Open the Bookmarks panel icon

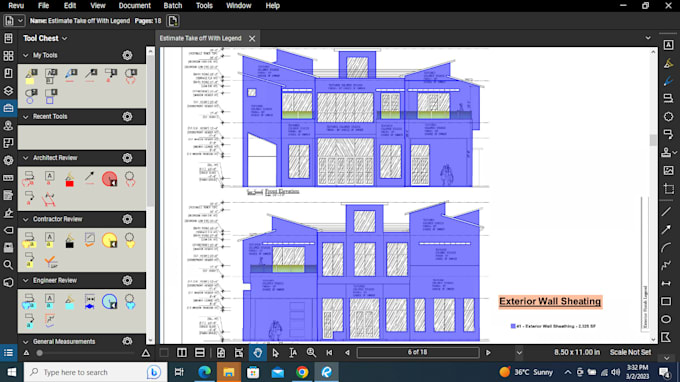click(8, 73)
